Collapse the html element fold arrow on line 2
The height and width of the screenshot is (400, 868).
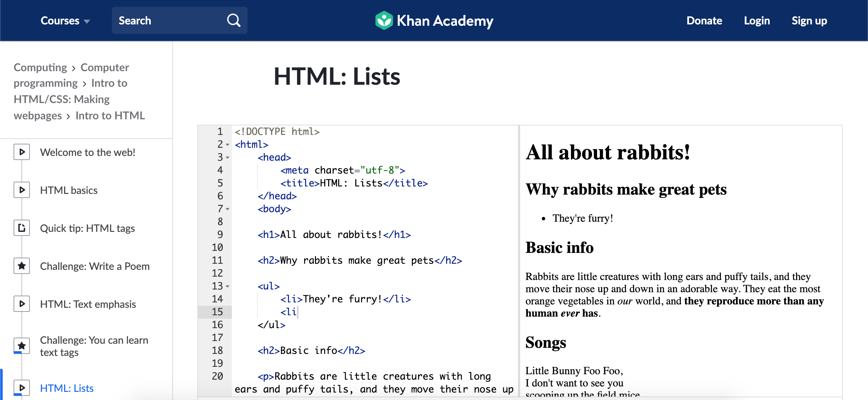[227, 145]
